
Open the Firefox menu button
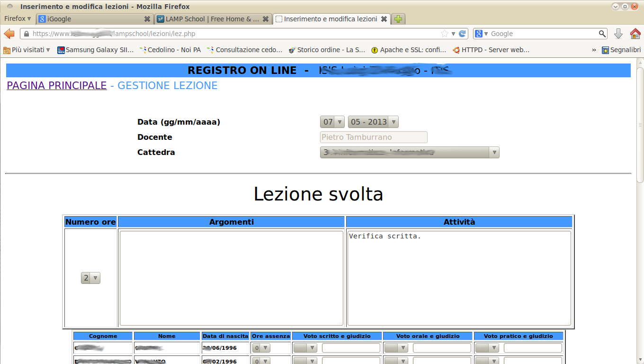point(18,19)
